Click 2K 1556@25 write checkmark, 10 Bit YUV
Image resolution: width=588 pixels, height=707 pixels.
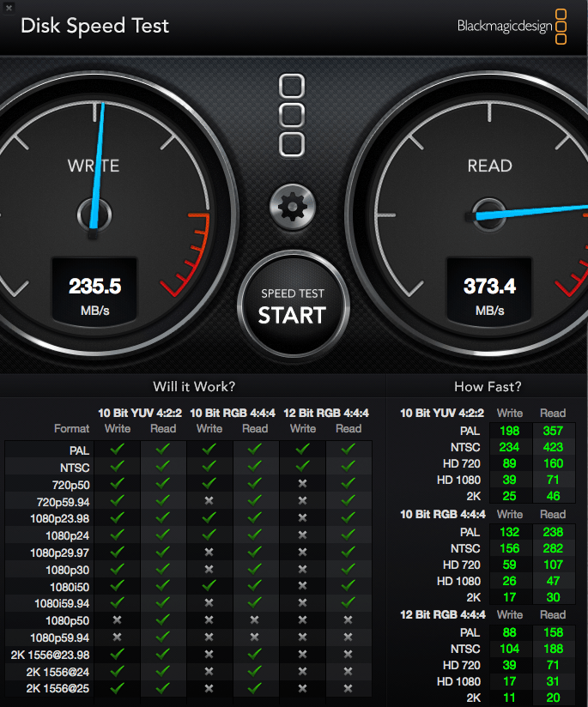tap(118, 688)
